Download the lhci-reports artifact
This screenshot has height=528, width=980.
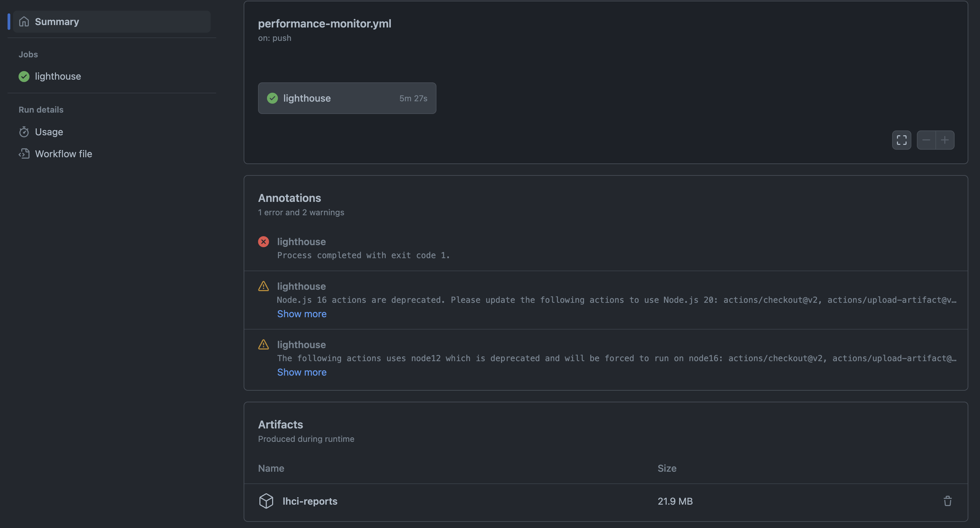pyautogui.click(x=310, y=501)
